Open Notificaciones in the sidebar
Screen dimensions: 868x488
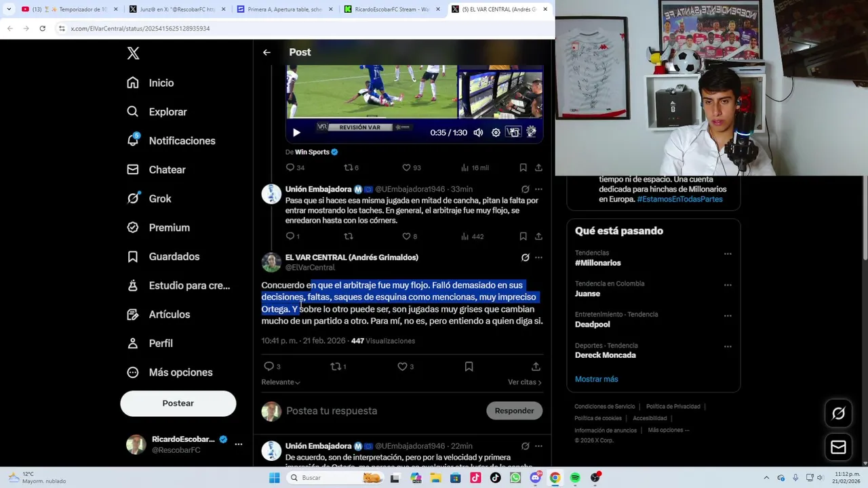[x=171, y=140]
